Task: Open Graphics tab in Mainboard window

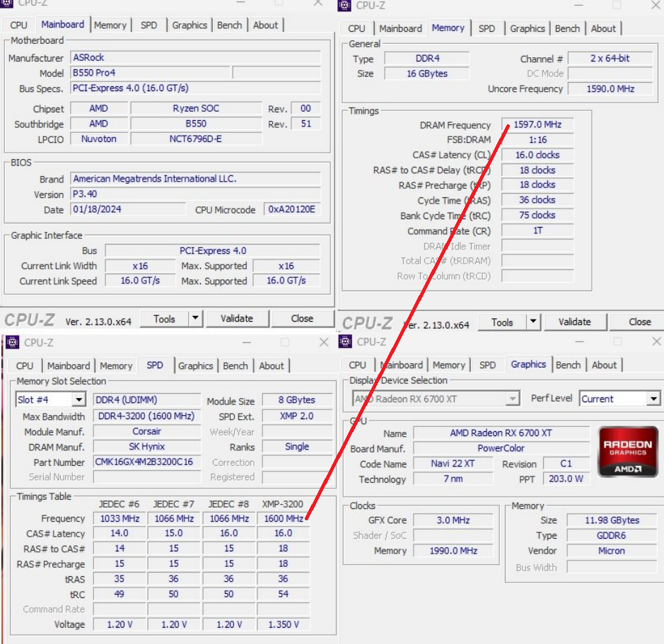Action: pos(190,25)
